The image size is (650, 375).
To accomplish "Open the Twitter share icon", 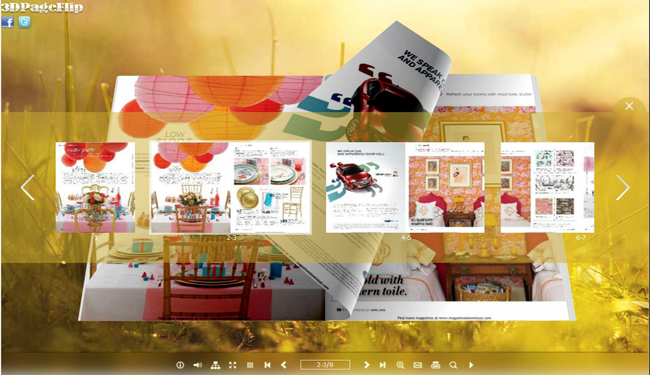I will pos(24,22).
